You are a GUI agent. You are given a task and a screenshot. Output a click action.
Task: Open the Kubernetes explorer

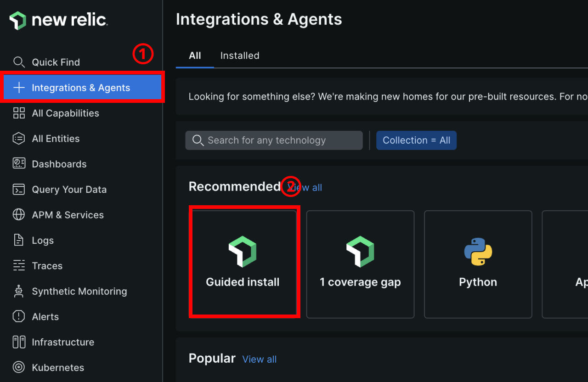coord(57,367)
